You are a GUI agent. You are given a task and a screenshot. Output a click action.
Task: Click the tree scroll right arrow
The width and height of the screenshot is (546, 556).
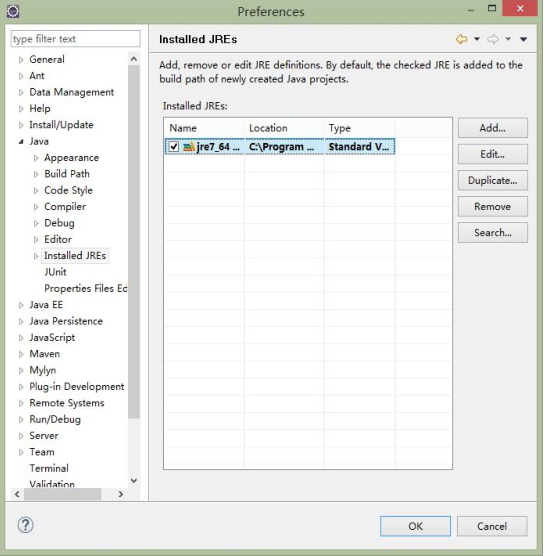tap(121, 494)
